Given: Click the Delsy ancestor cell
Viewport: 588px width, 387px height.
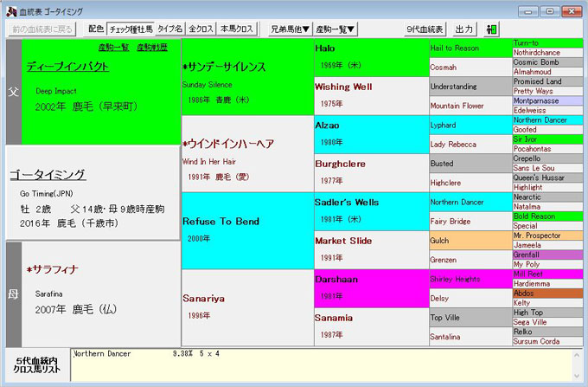Looking at the screenshot, I should point(470,299).
